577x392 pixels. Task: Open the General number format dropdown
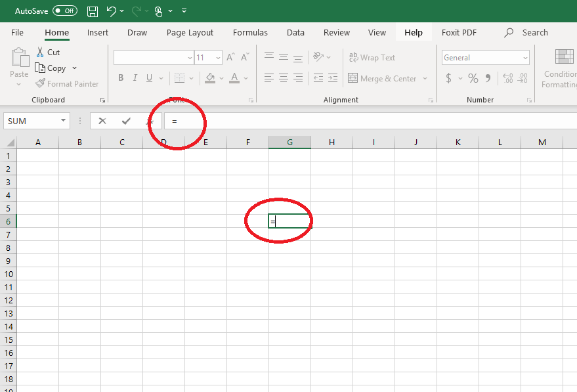[525, 58]
